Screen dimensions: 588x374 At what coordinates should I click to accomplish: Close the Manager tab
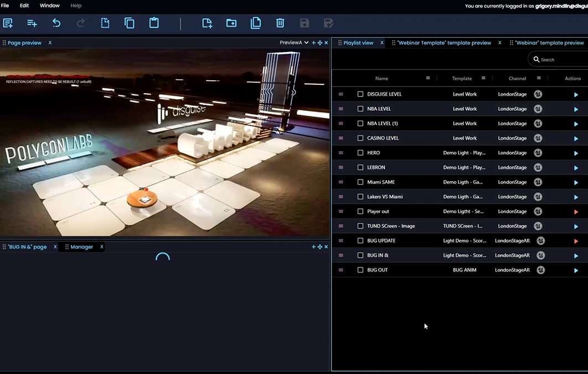point(102,247)
